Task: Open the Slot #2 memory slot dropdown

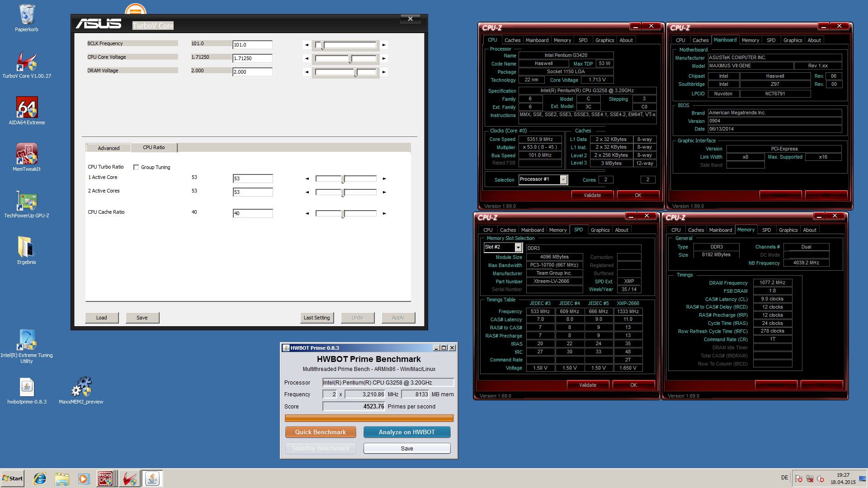Action: (518, 248)
